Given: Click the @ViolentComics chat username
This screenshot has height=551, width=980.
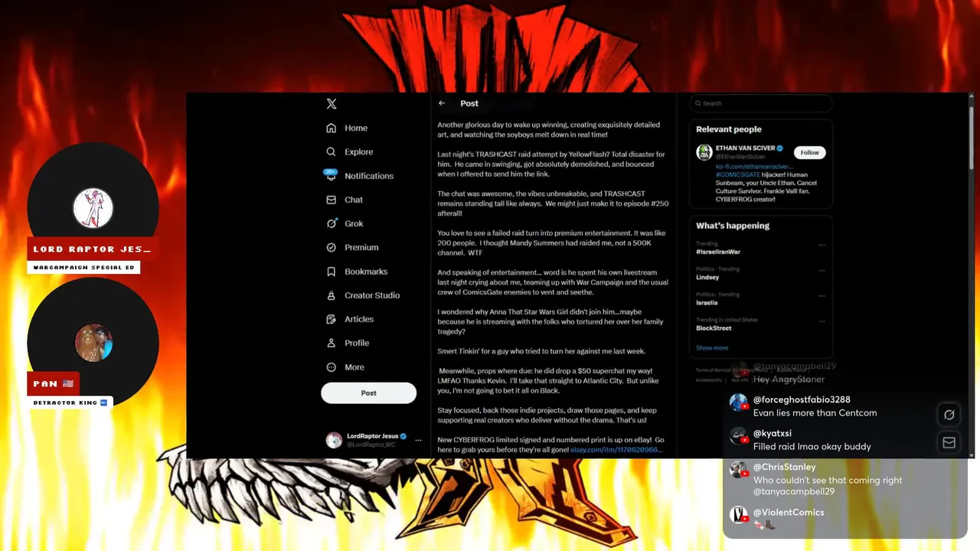Looking at the screenshot, I should coord(789,512).
